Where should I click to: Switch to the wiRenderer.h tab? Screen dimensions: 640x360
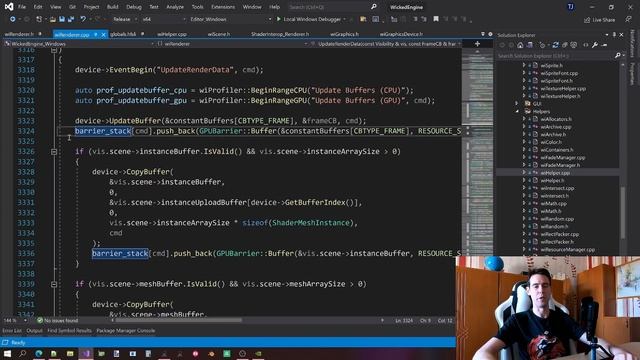[x=19, y=34]
